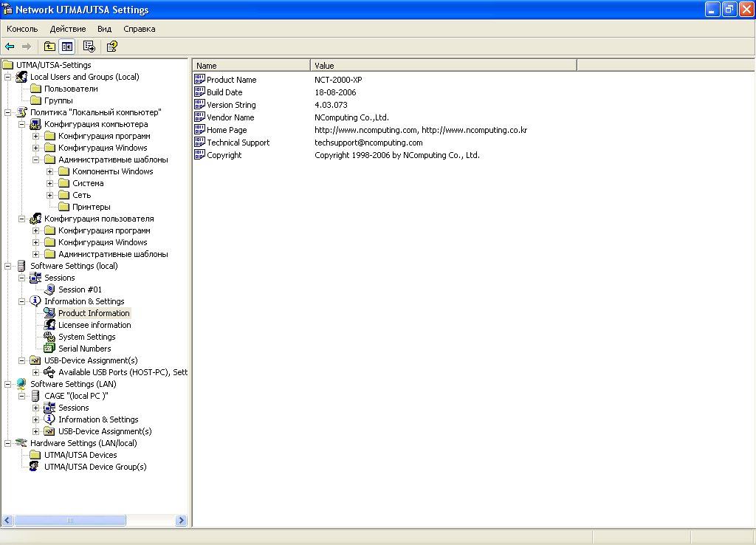
Task: Click the Политика "Локальный компьютер" icon
Action: (x=21, y=112)
